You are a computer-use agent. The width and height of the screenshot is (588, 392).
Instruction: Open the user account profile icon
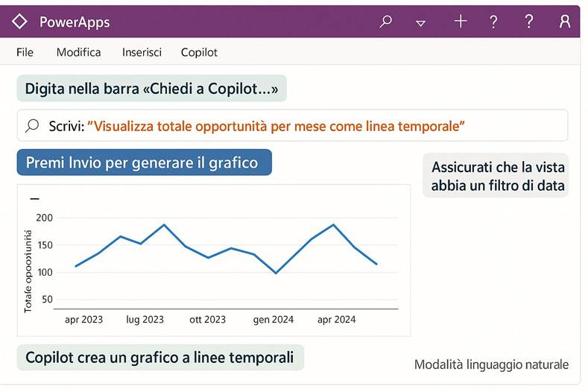pyautogui.click(x=564, y=22)
